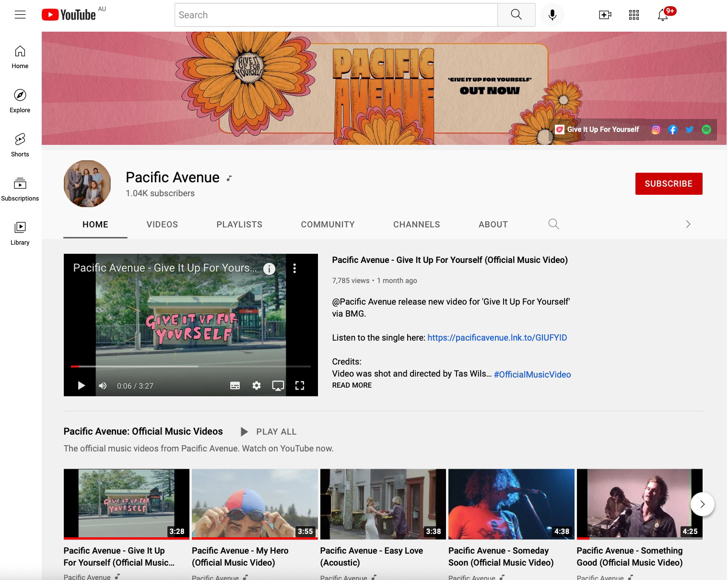This screenshot has width=728, height=580.
Task: Show next videos in playlist carousel
Action: coord(703,504)
